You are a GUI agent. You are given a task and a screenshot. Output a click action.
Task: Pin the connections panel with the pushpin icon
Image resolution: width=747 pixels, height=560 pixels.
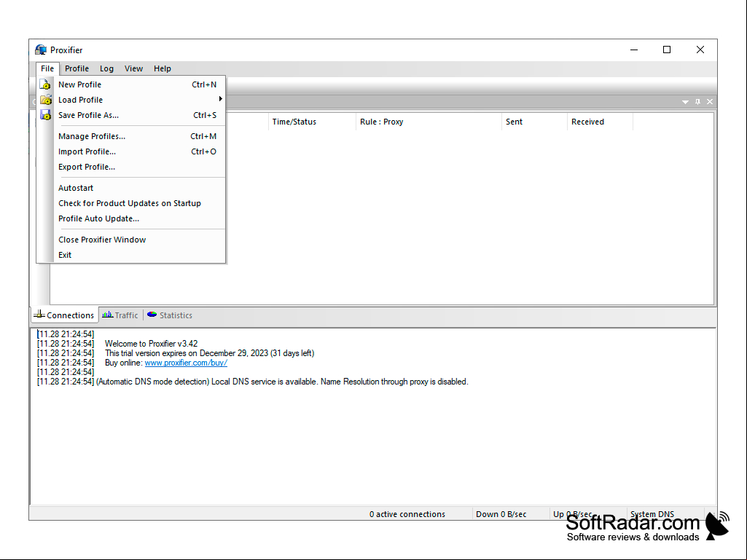pyautogui.click(x=697, y=101)
